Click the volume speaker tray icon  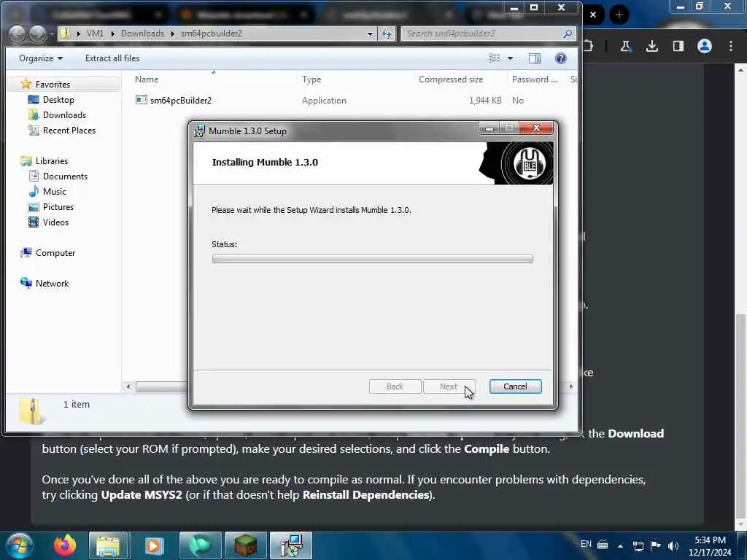coord(673,545)
